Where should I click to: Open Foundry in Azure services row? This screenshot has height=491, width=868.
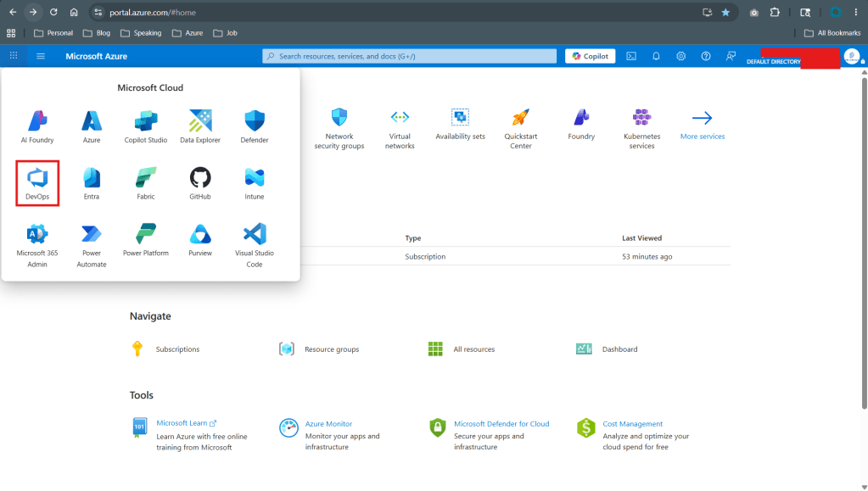click(x=581, y=125)
